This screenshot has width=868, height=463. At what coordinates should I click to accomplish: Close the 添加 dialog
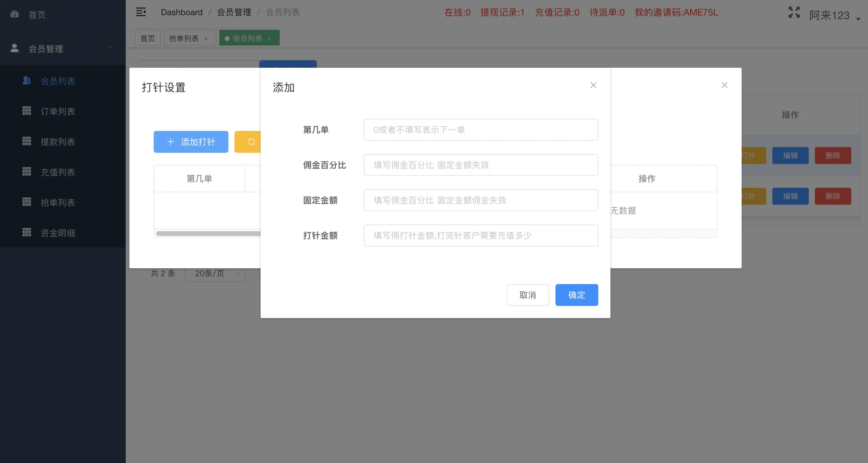coord(593,85)
